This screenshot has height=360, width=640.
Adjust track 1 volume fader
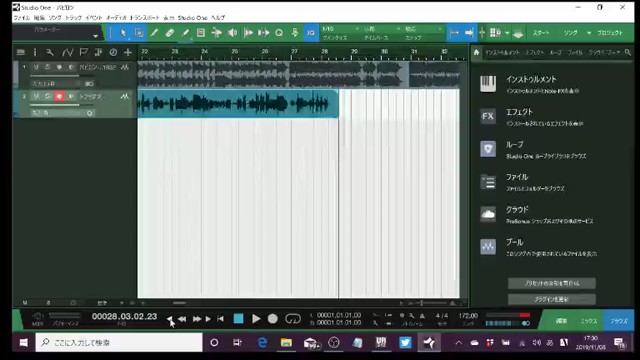[63, 76]
